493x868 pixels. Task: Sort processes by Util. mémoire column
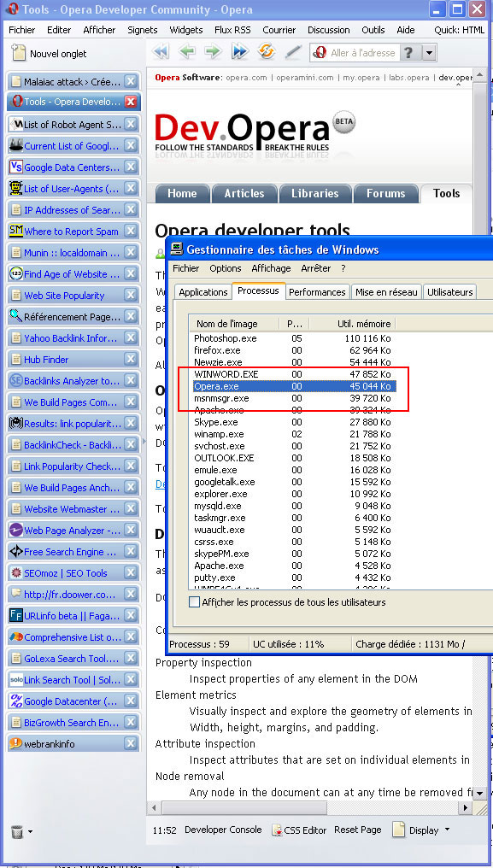point(352,324)
